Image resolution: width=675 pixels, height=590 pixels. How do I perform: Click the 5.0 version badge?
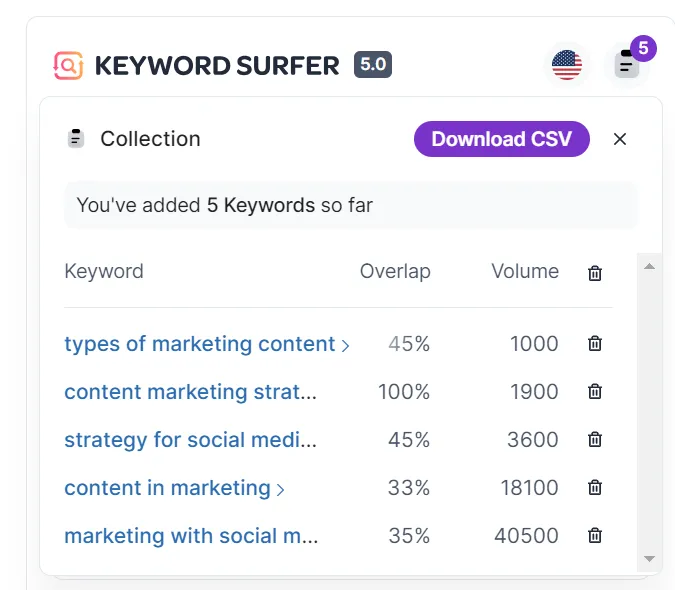(x=373, y=66)
